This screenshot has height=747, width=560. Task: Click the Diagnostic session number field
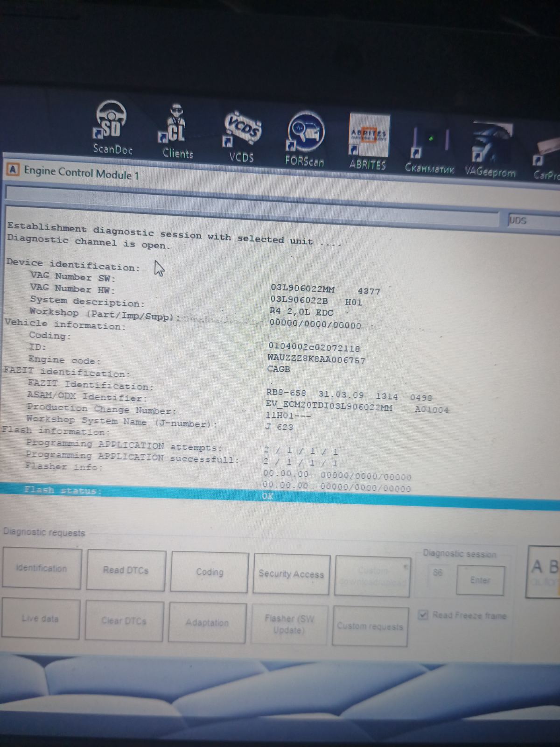coord(438,572)
